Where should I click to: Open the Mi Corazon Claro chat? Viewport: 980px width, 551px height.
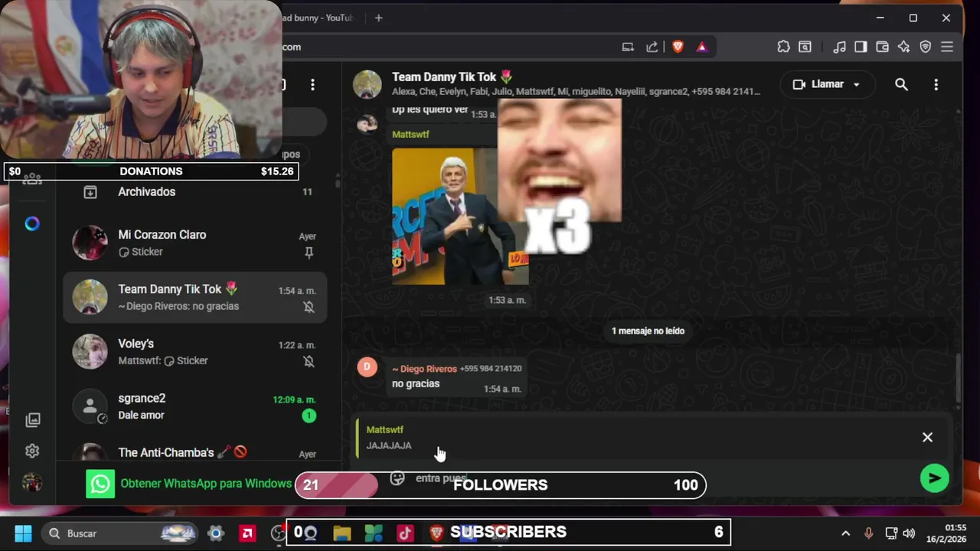[x=195, y=243]
